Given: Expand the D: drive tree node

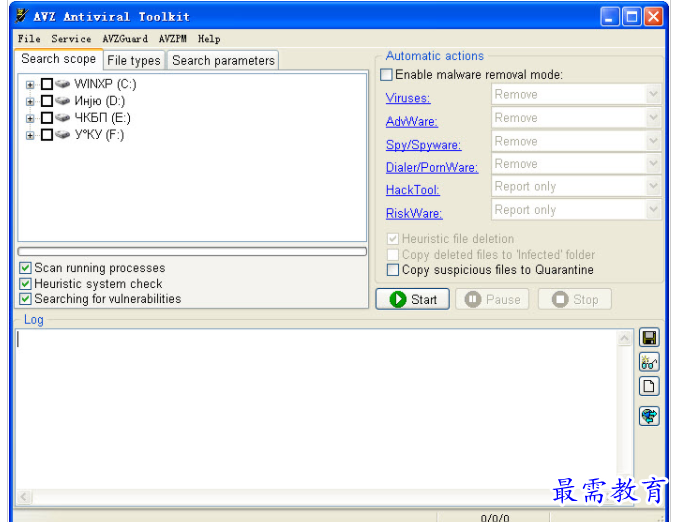Looking at the screenshot, I should tap(30, 101).
